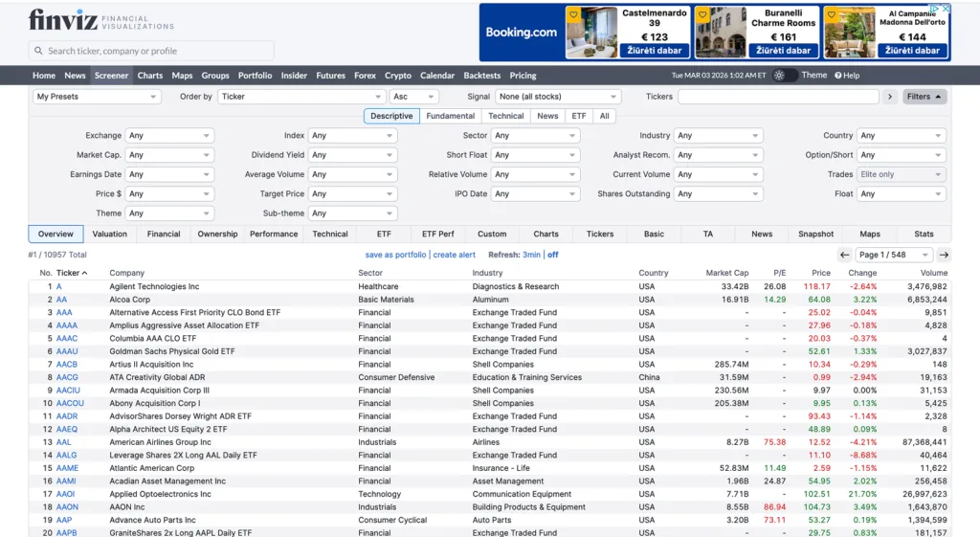Click Agilent Technologies Inc company name
This screenshot has width=980, height=537.
154,286
